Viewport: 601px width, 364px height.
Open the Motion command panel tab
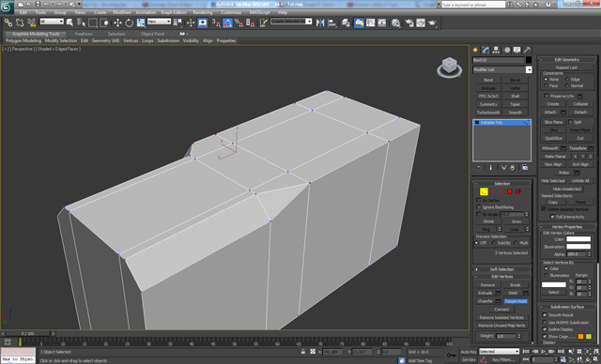pyautogui.click(x=507, y=50)
